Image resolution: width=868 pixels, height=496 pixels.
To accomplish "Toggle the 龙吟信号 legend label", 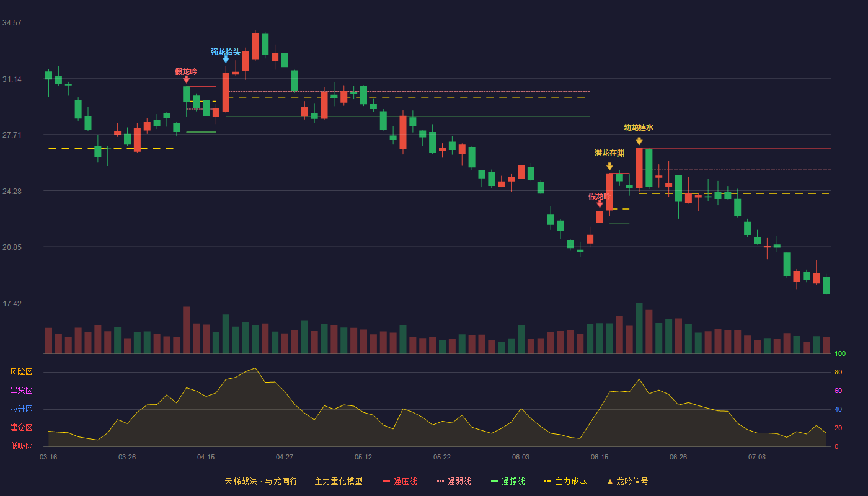I will (x=632, y=481).
